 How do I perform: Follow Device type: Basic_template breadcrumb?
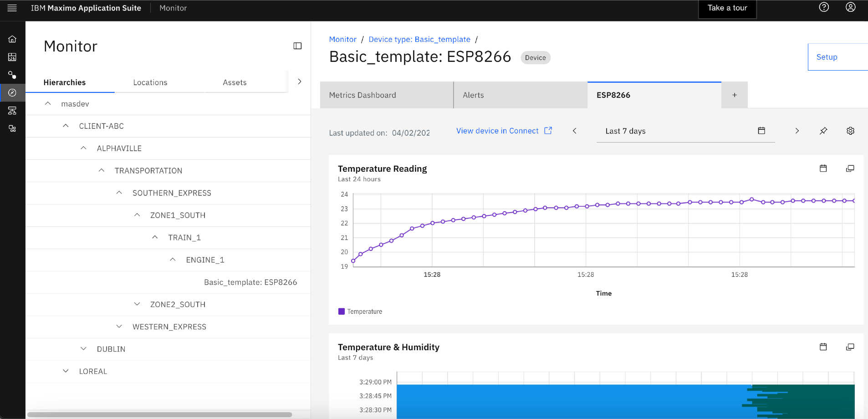tap(419, 39)
